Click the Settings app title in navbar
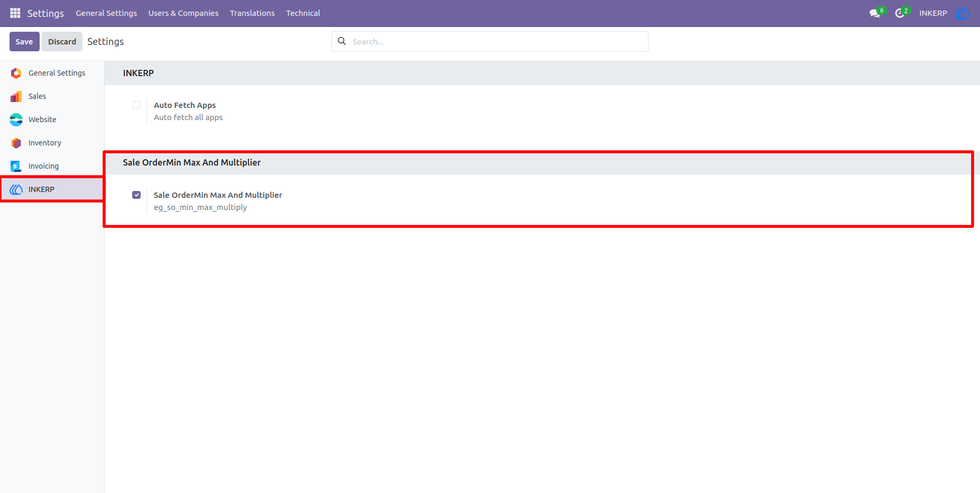This screenshot has height=493, width=980. (x=45, y=13)
